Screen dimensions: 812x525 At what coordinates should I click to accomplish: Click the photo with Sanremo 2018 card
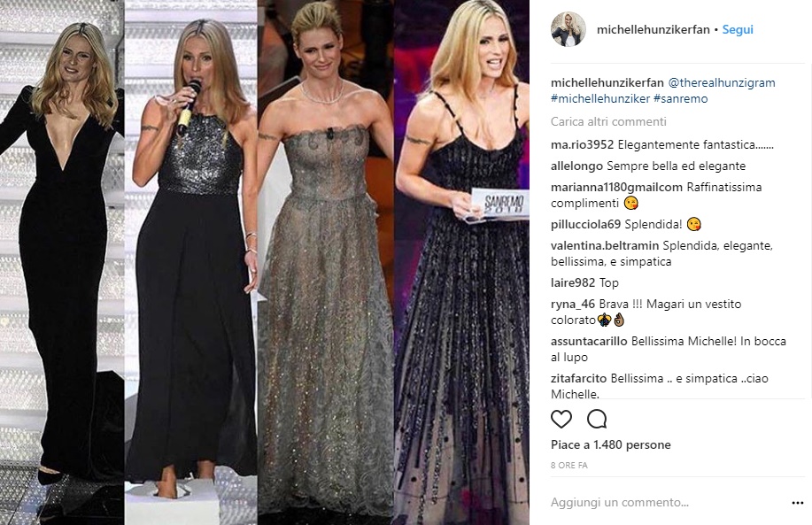[462, 262]
